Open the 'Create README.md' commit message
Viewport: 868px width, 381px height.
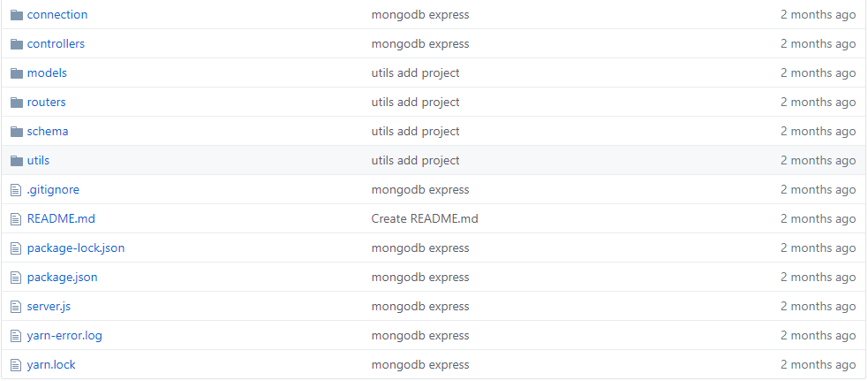point(425,218)
